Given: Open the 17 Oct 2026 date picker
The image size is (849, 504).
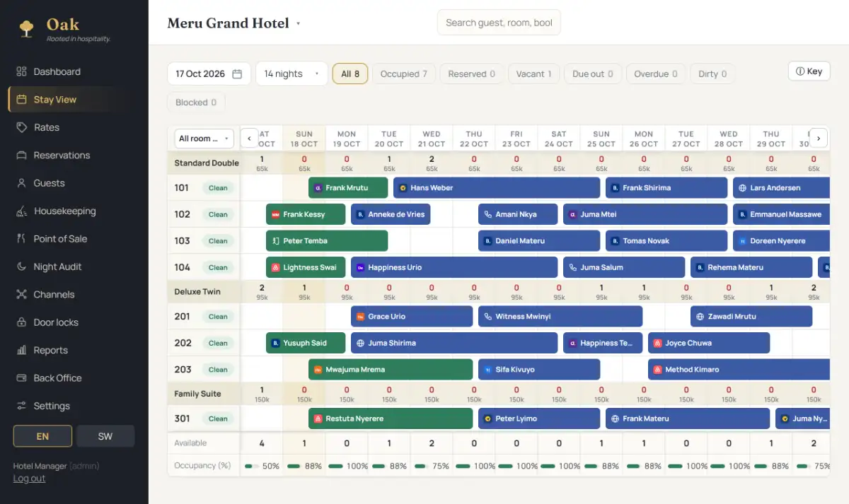Looking at the screenshot, I should pyautogui.click(x=209, y=74).
